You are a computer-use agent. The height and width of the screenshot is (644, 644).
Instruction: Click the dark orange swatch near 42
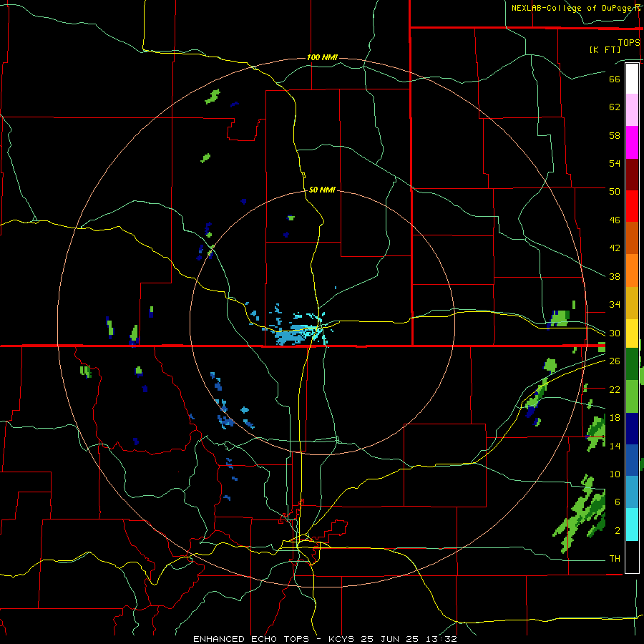pos(632,238)
